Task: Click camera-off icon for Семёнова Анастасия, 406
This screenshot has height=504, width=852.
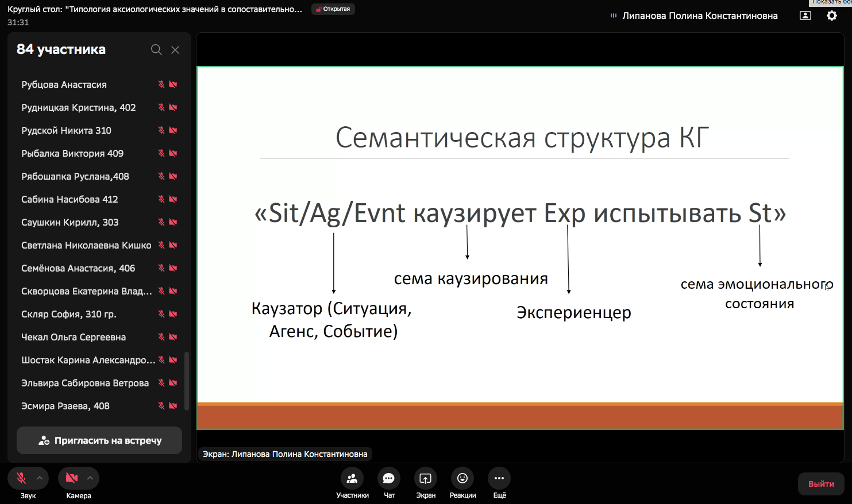Action: tap(173, 268)
